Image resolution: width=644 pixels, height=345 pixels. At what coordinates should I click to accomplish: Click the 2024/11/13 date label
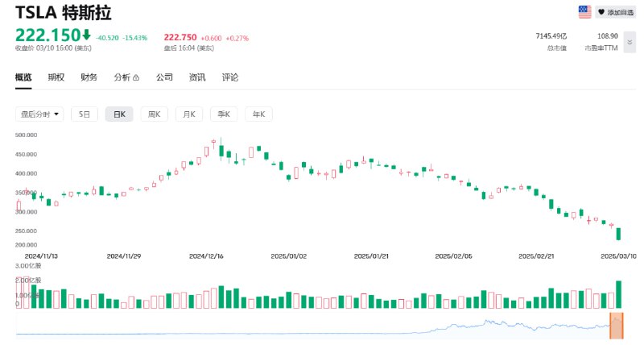[41, 256]
